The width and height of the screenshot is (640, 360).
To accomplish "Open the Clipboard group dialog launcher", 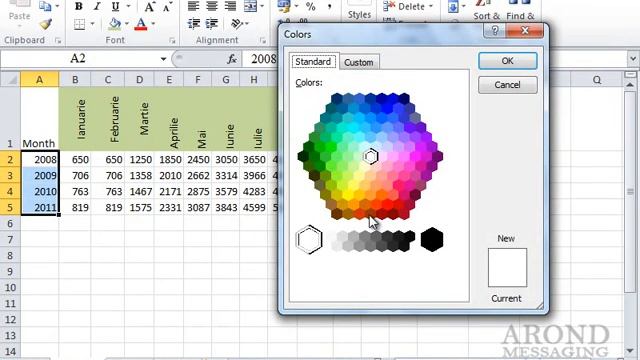I will click(x=58, y=40).
